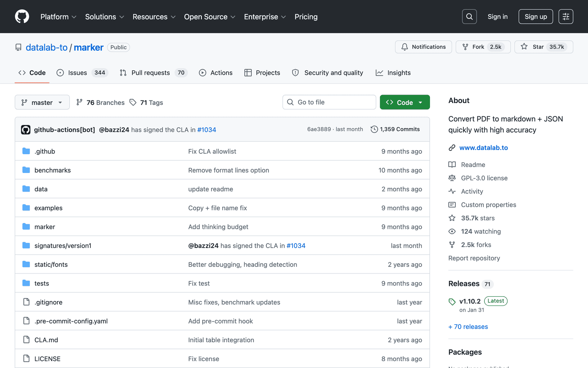The image size is (588, 368).
Task: Click Report repository link
Action: coord(474,258)
